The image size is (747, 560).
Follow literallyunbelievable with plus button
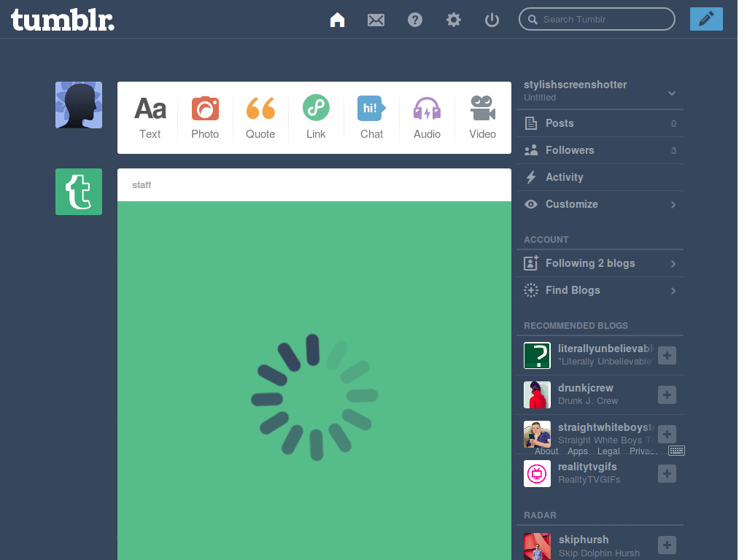(x=667, y=355)
